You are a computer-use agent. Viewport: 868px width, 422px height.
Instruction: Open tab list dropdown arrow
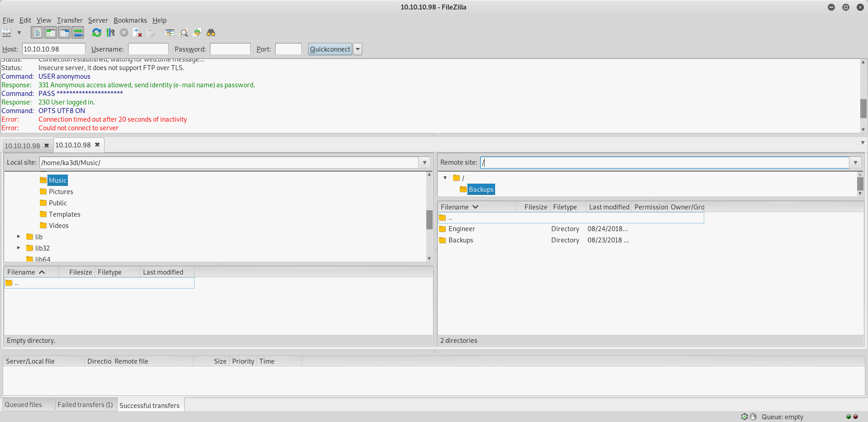click(863, 142)
